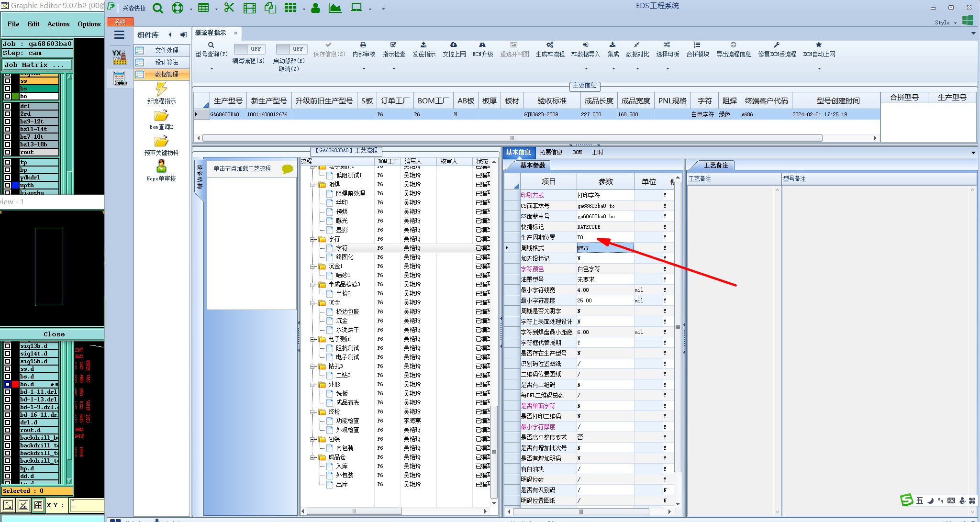Open the Bom查询2 folder icon
980x522 pixels.
click(x=161, y=116)
